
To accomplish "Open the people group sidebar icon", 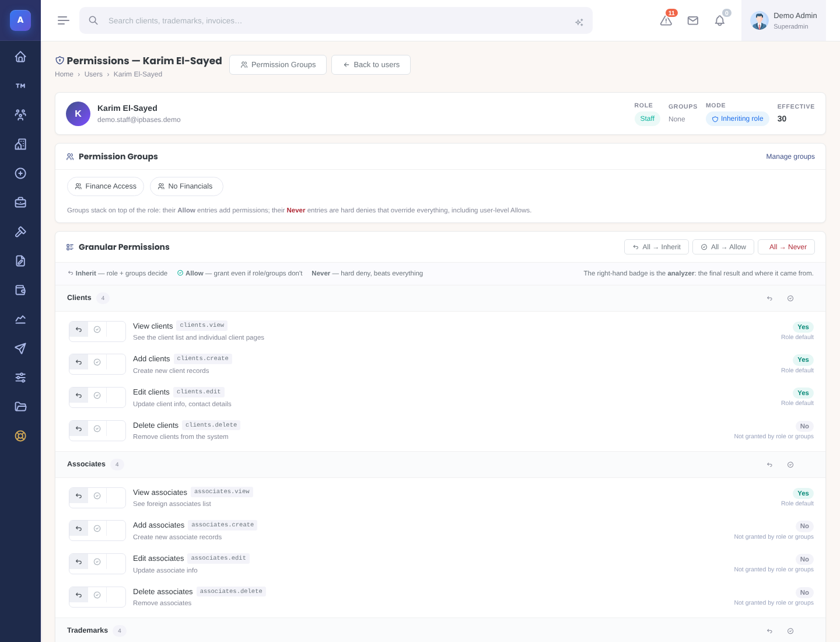I will pyautogui.click(x=20, y=115).
